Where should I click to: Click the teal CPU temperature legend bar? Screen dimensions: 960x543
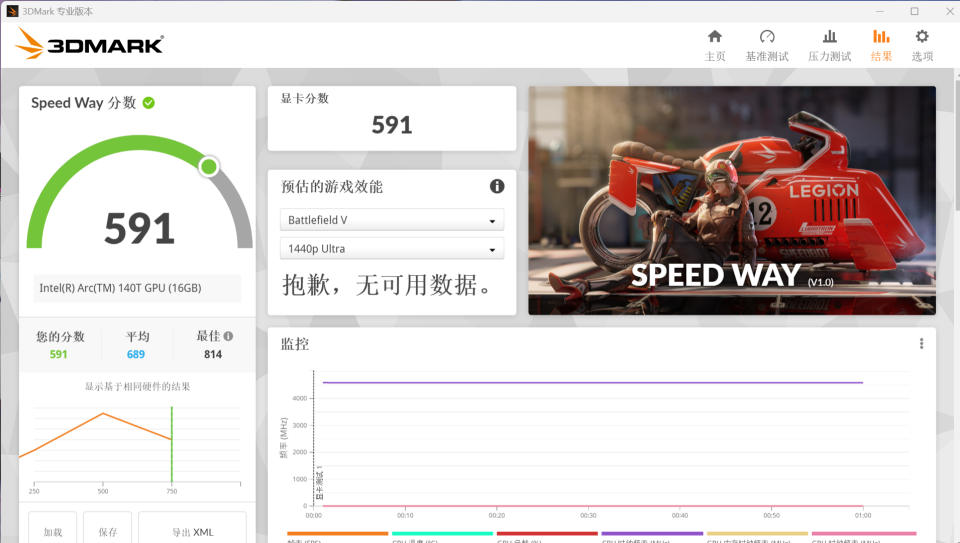pos(442,534)
